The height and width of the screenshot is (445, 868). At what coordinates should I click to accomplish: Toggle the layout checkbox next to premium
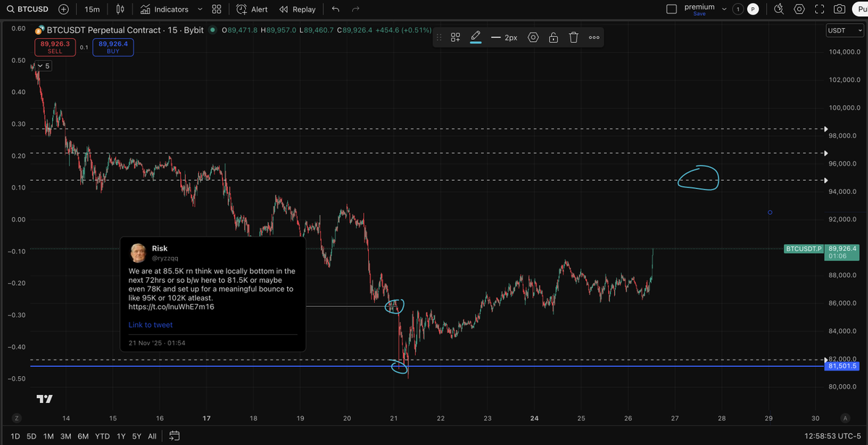pos(671,8)
